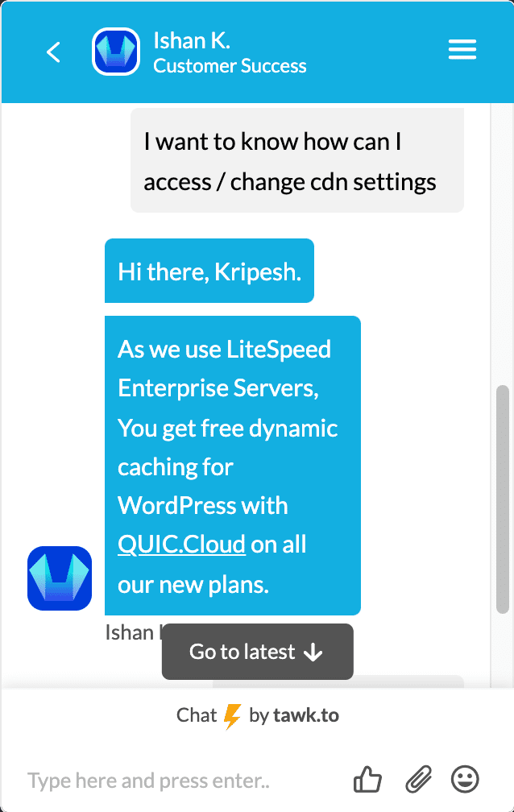The height and width of the screenshot is (812, 514).
Task: Click the tawk.to branding link
Action: tap(305, 715)
